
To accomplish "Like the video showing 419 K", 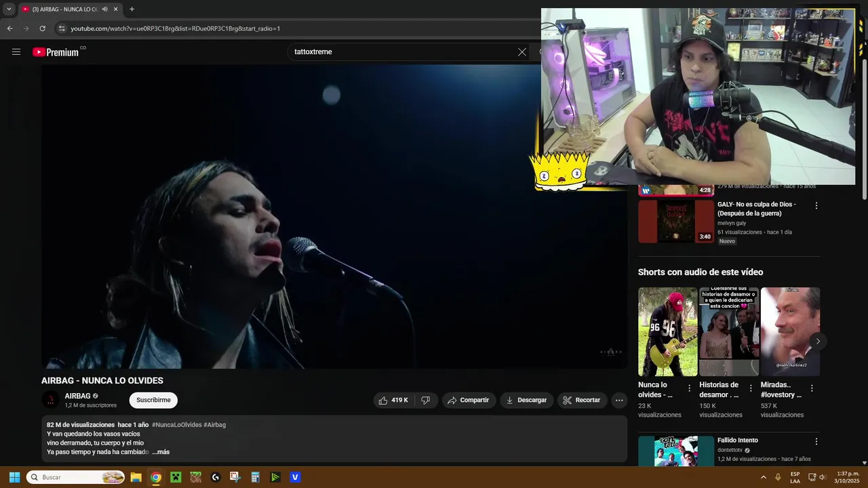I will 393,400.
